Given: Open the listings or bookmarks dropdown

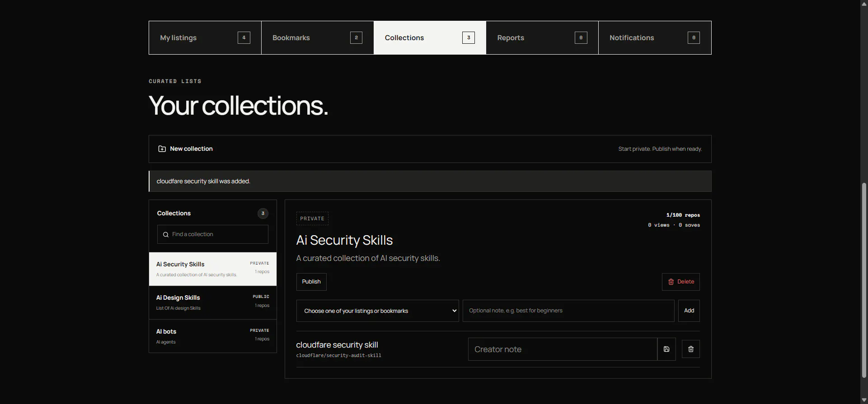Looking at the screenshot, I should (x=378, y=311).
